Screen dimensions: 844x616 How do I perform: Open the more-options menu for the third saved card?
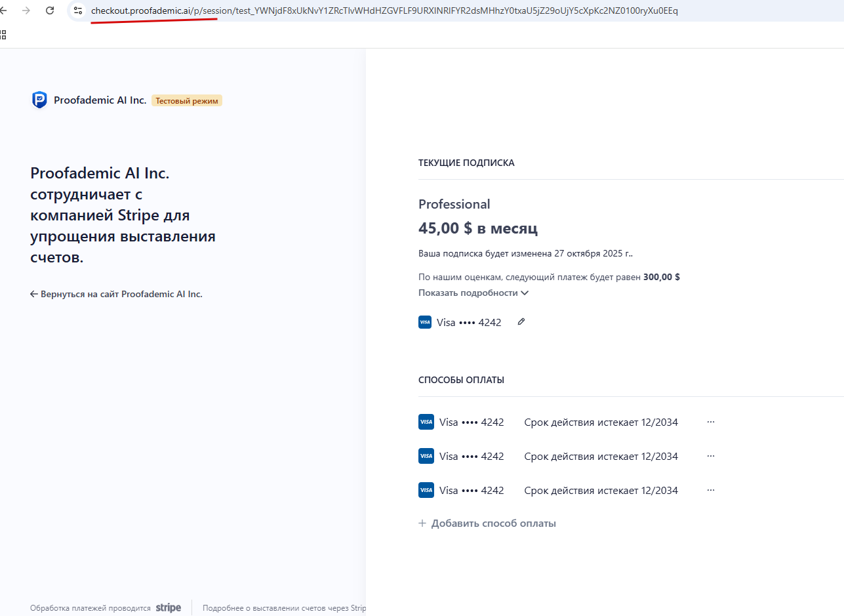point(711,490)
